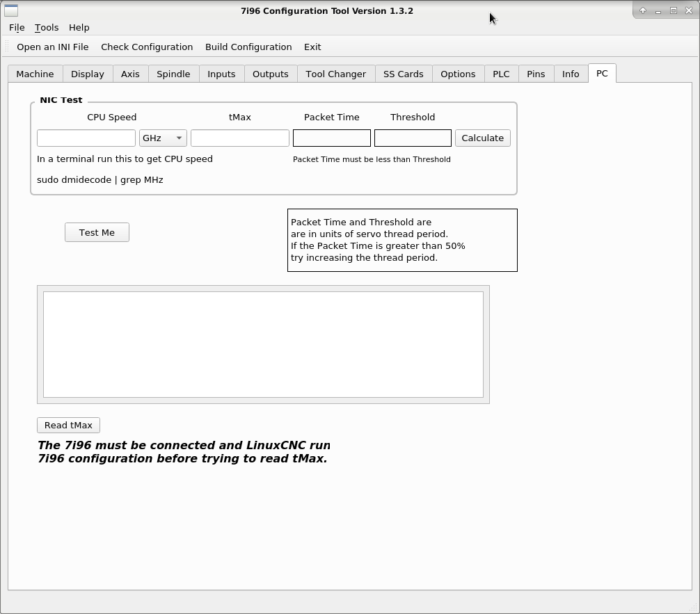700x614 pixels.
Task: Click the keep-on-top arrow icon in title bar
Action: (643, 10)
